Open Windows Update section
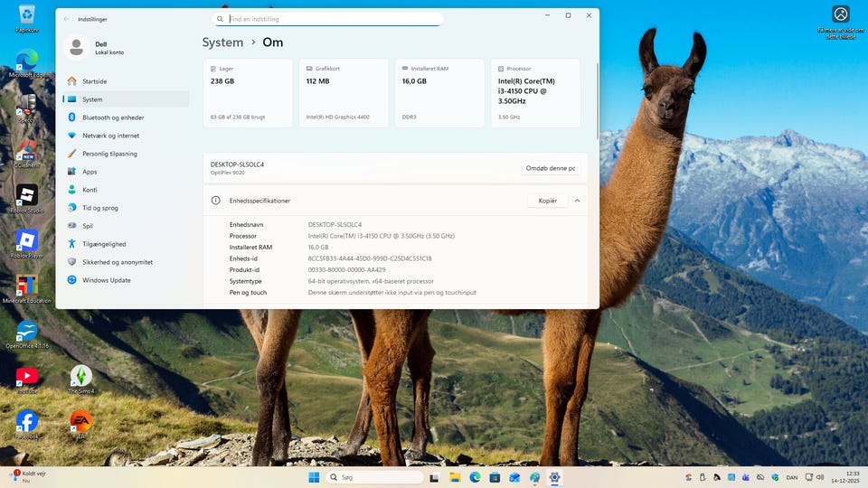868x488 pixels. coord(106,280)
